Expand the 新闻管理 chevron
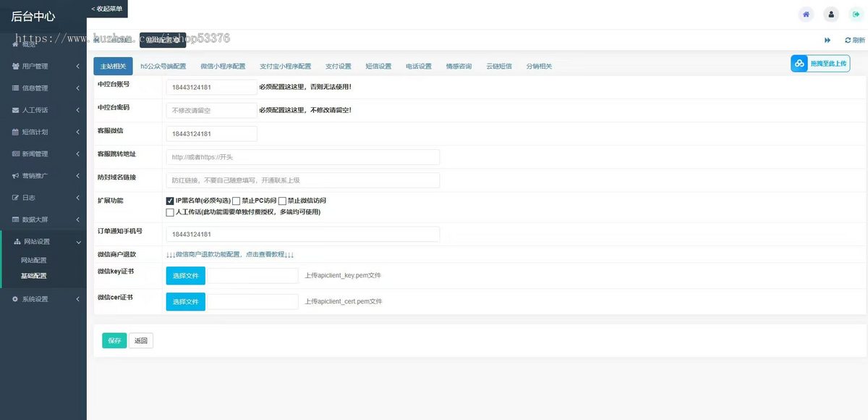Screen dimensions: 868x420 click(77, 154)
